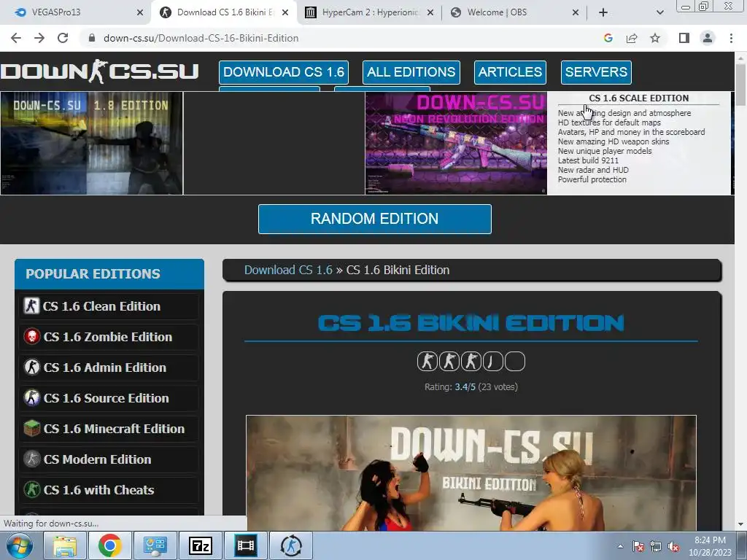Go back with the browser back arrow

[16, 38]
